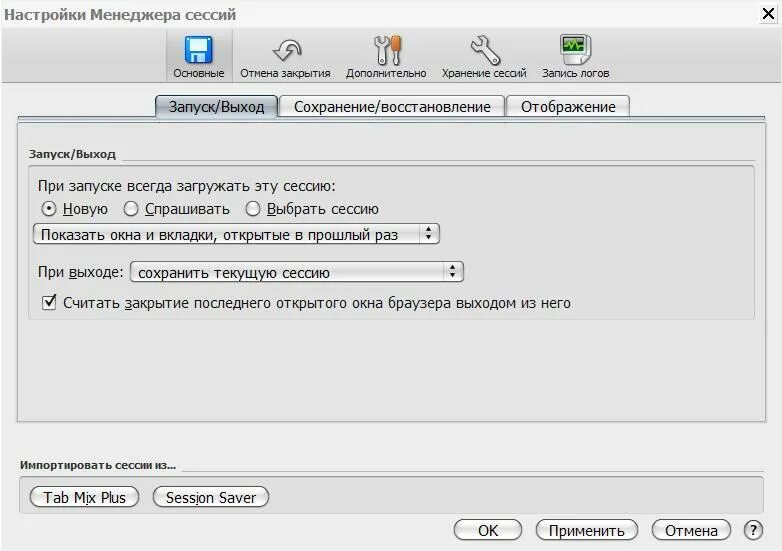The width and height of the screenshot is (782, 551).
Task: Close the Настройки Менеджера сессий dialog
Action: pos(768,13)
